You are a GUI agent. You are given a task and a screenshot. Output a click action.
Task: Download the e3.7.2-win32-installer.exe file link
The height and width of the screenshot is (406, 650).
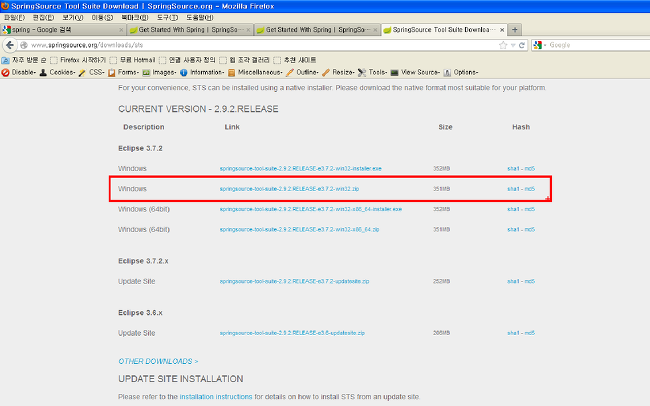pyautogui.click(x=301, y=168)
